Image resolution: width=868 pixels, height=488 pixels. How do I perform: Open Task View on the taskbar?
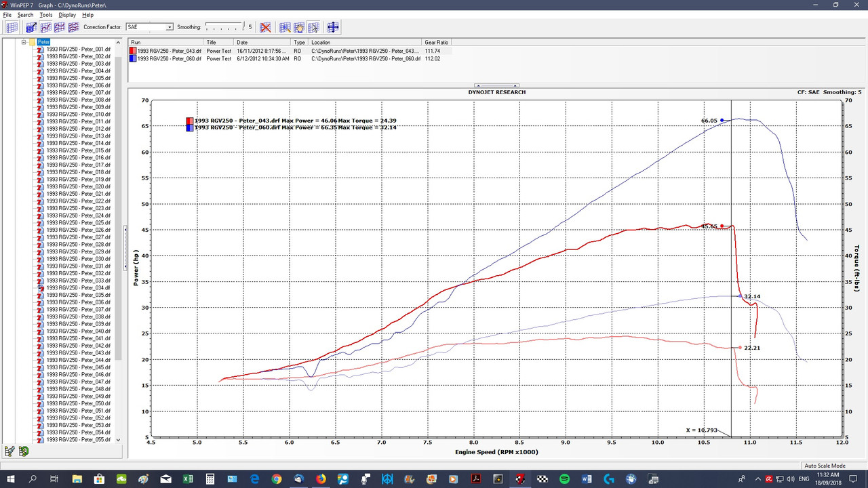[54, 479]
